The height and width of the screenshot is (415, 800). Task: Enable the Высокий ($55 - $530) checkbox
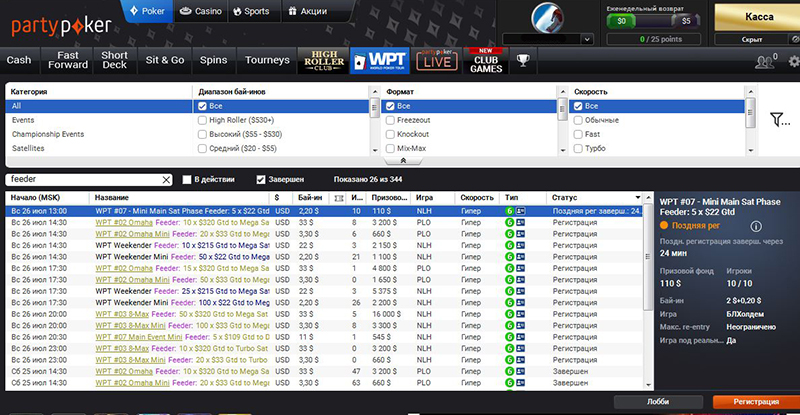tap(202, 134)
